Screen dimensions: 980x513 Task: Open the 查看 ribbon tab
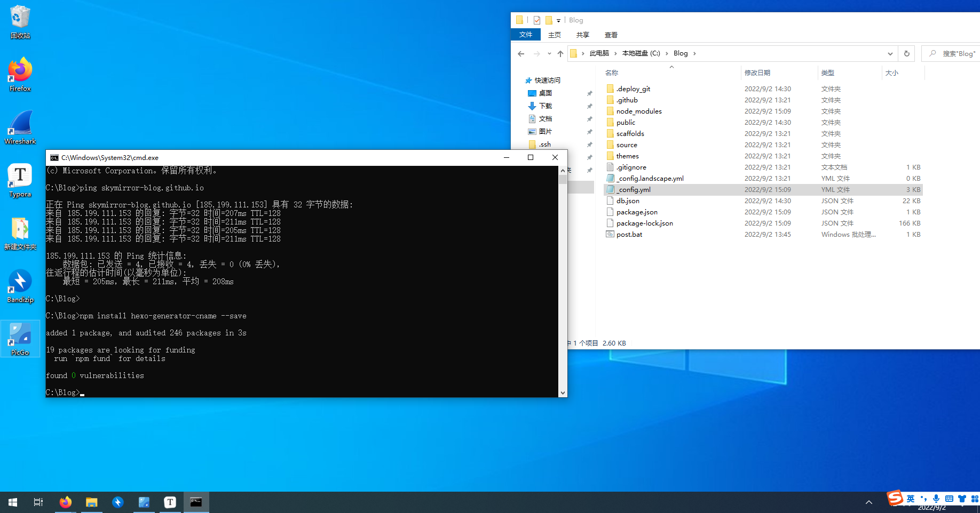[611, 35]
